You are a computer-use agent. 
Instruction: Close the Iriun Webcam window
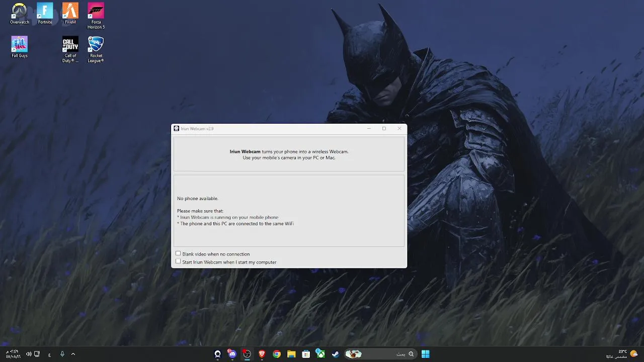pyautogui.click(x=399, y=129)
